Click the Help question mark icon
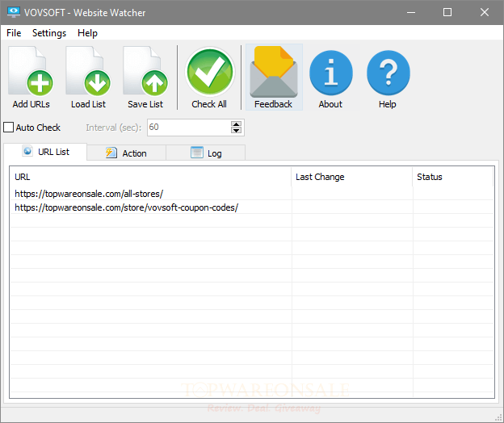The image size is (504, 423). [x=388, y=77]
